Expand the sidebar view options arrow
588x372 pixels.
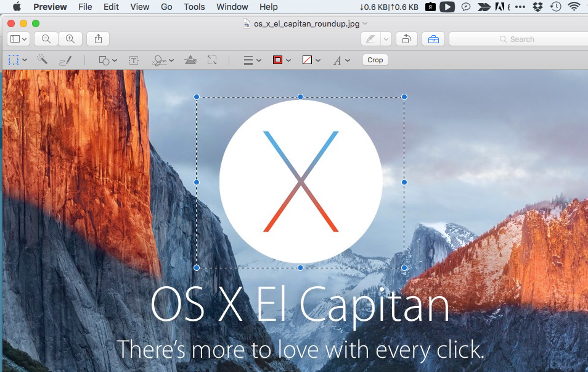coord(25,39)
